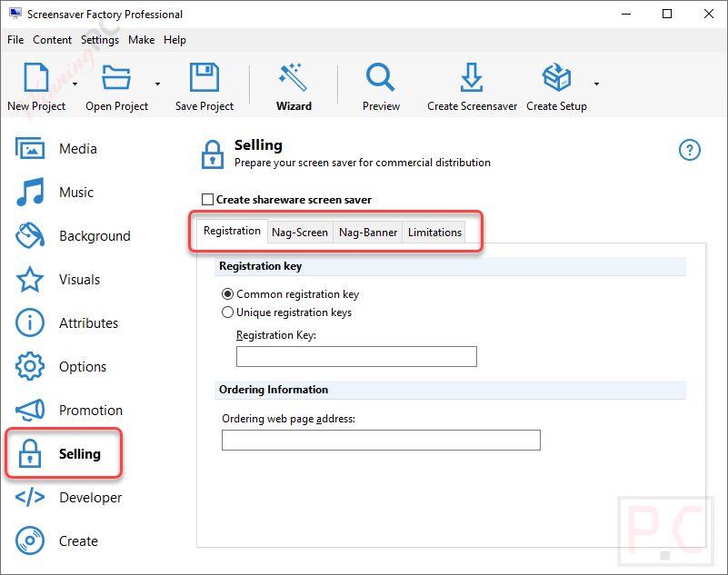The image size is (728, 575).
Task: Click the Attributes sidebar label
Action: [89, 323]
